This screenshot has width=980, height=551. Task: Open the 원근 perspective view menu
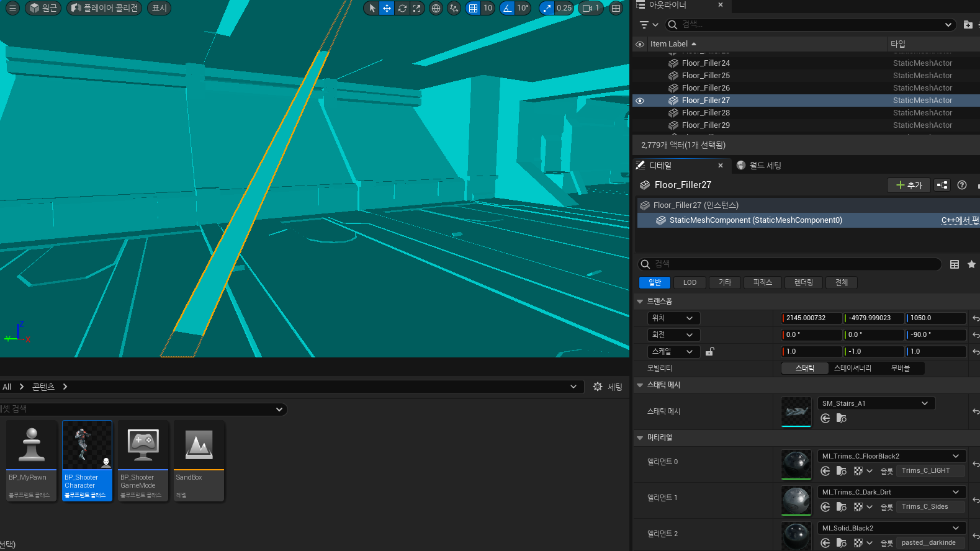coord(43,8)
